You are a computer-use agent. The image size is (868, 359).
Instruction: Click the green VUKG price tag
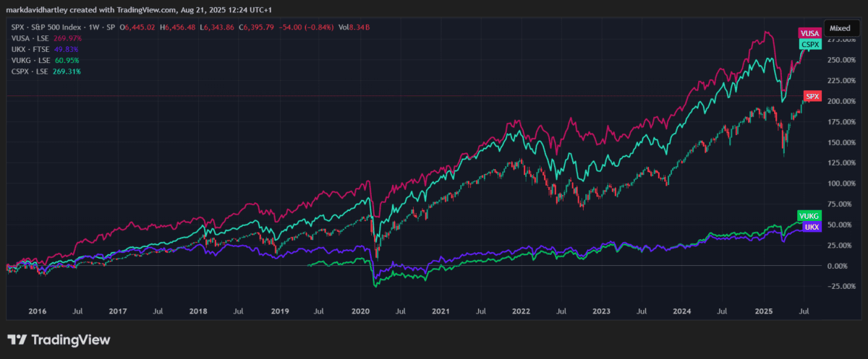click(808, 215)
